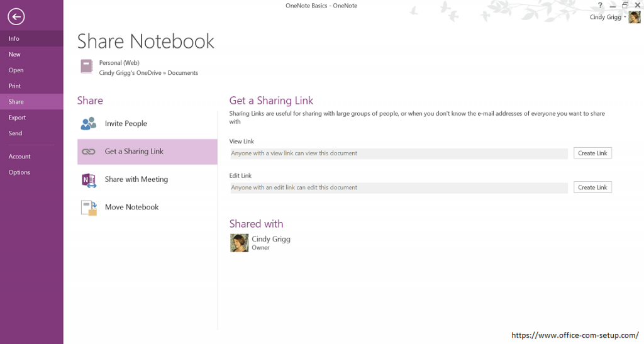Click the Owner label under Cindy Grigg
Screen dimensions: 644x344
pyautogui.click(x=260, y=248)
